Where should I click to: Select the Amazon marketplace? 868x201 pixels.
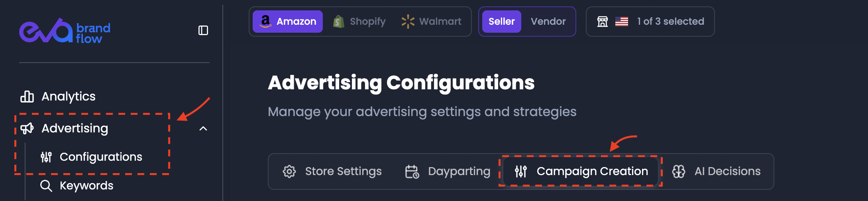[x=288, y=22]
